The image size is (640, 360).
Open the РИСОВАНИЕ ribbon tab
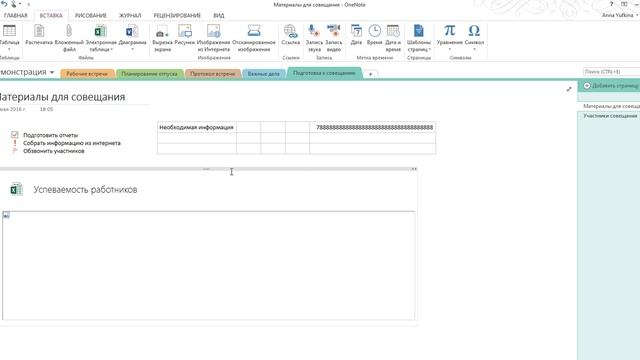point(91,16)
